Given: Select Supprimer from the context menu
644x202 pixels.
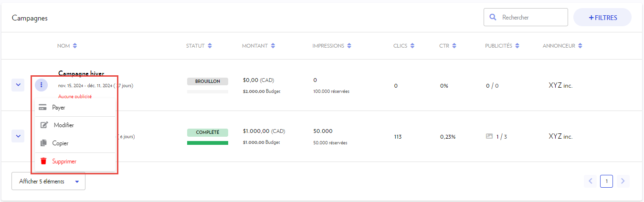Looking at the screenshot, I should pos(64,162).
